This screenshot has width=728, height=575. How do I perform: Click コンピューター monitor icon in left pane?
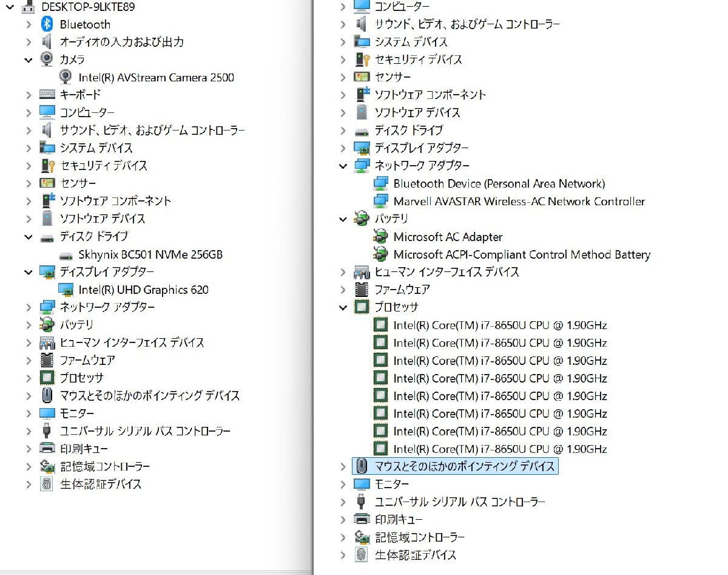(x=47, y=112)
